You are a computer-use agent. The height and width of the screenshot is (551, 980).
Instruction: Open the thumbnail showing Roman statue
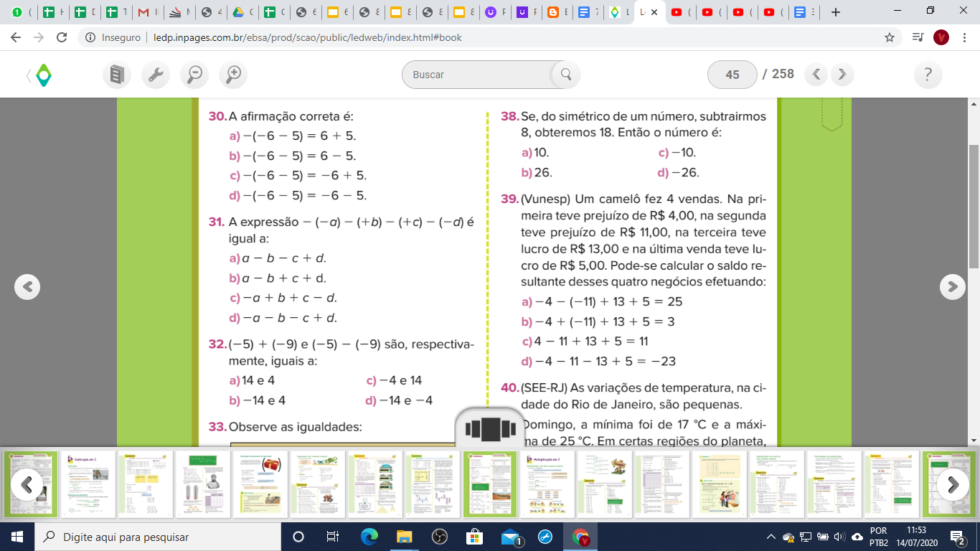203,484
